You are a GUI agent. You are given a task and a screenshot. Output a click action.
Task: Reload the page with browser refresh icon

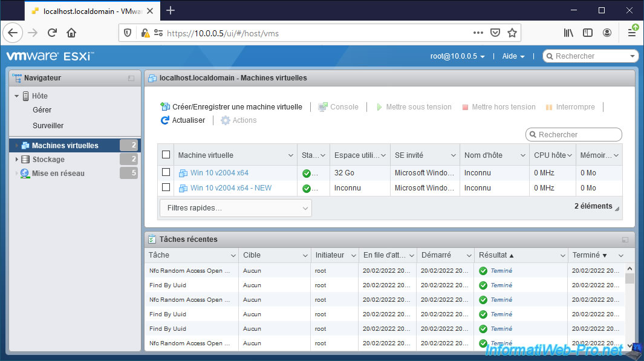[52, 33]
